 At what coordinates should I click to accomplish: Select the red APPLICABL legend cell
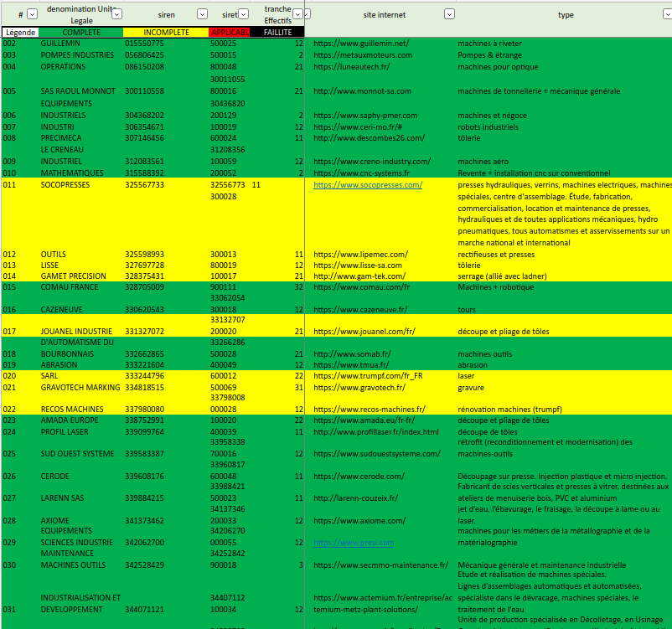pos(230,32)
